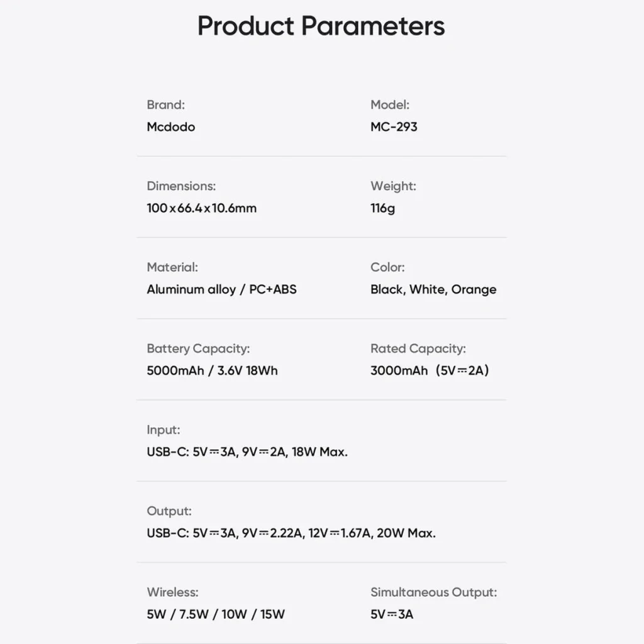Viewport: 644px width, 644px height.
Task: Click the Rated Capacity: label
Action: [x=418, y=348]
